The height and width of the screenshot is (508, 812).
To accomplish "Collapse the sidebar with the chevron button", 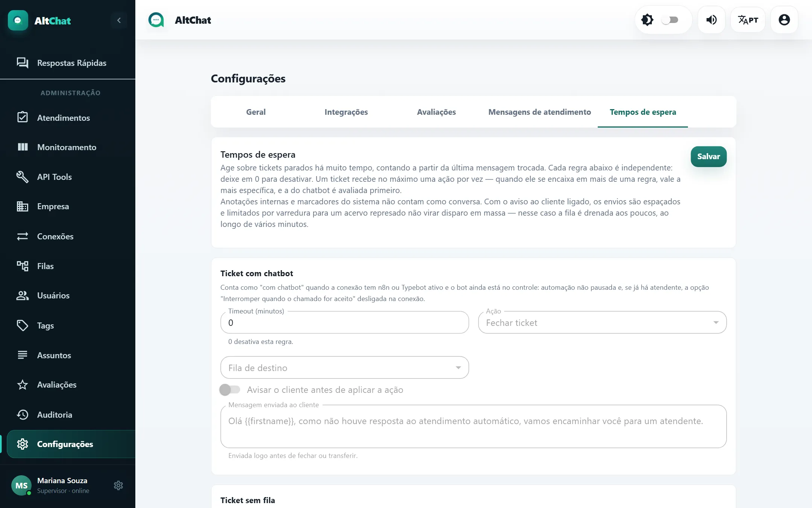I will click(x=119, y=20).
